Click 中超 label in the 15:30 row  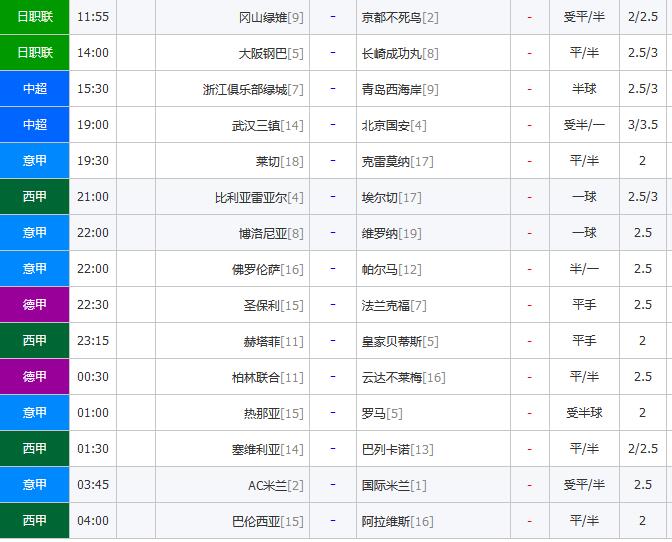tap(35, 89)
